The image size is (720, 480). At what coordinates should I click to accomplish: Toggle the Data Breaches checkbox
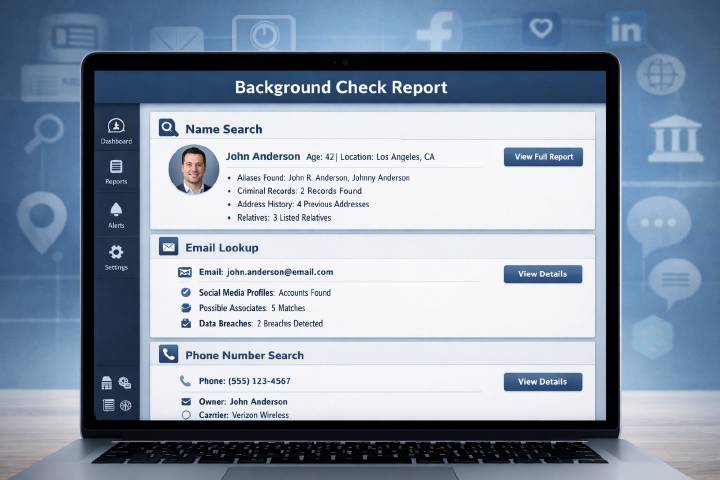[185, 323]
